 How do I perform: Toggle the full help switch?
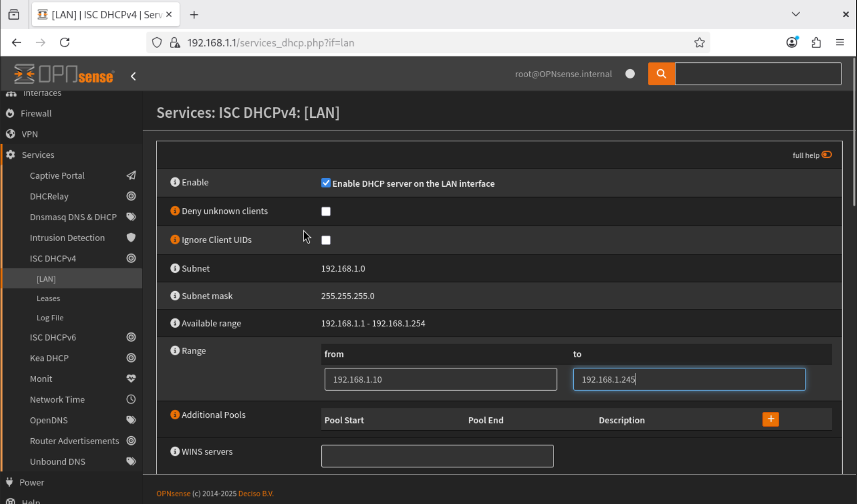pyautogui.click(x=826, y=155)
